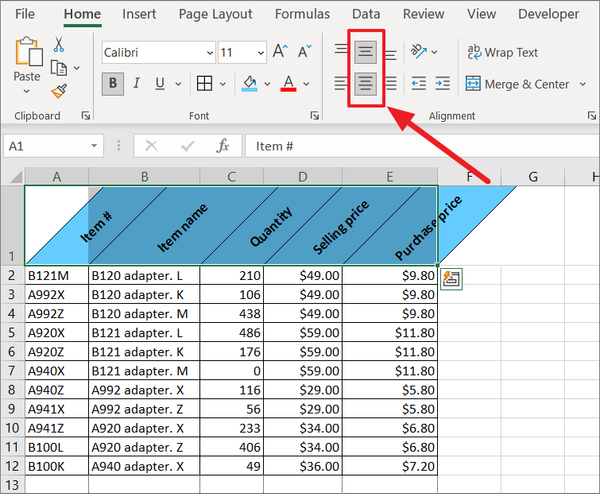Select row 12 header
The image size is (600, 494).
coord(12,466)
